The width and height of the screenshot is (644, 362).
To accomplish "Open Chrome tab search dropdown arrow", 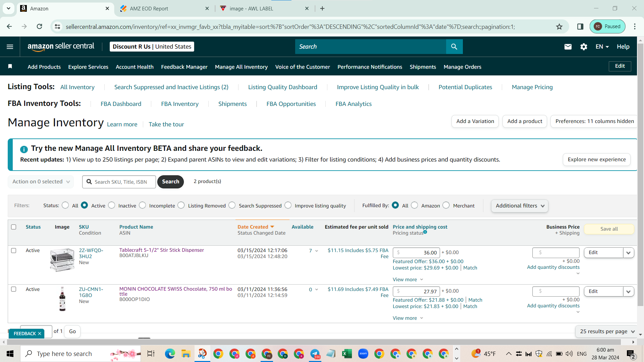I will point(8,8).
